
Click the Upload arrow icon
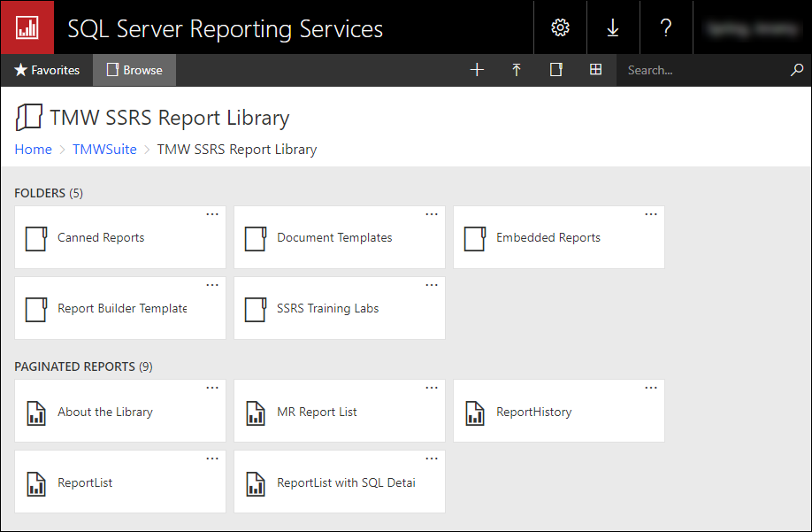click(517, 70)
